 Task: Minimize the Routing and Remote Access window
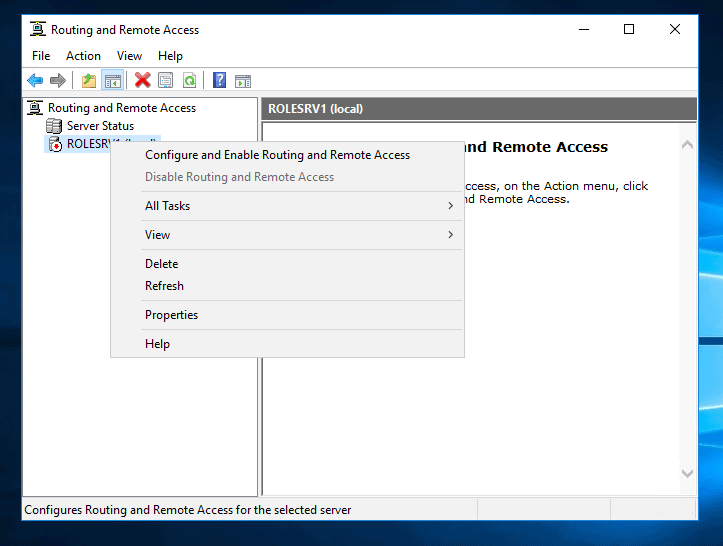tap(584, 30)
